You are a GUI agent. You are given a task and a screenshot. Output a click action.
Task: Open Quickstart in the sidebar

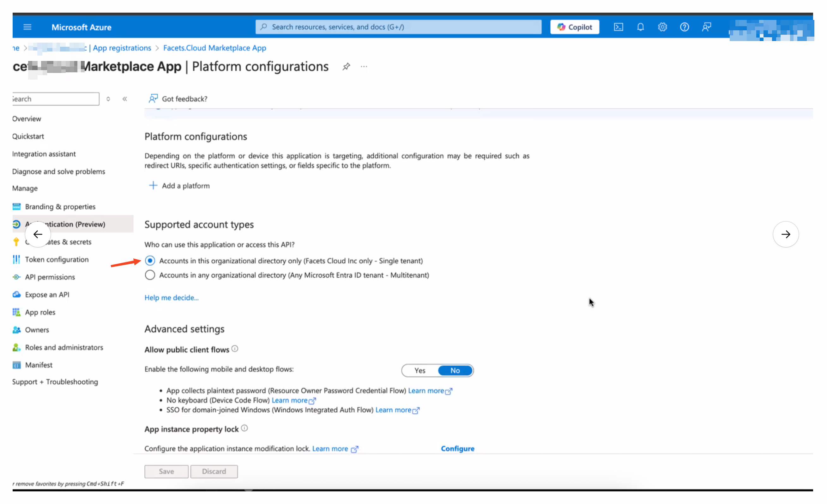point(28,136)
